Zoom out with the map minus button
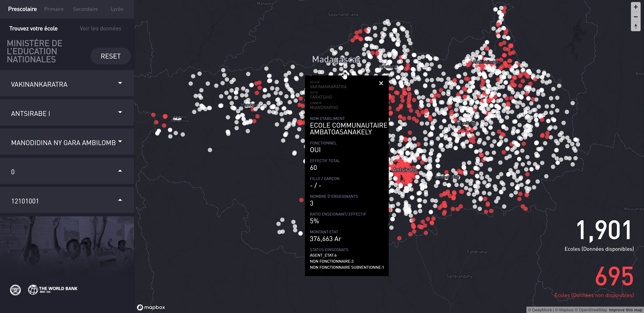 [635, 17]
